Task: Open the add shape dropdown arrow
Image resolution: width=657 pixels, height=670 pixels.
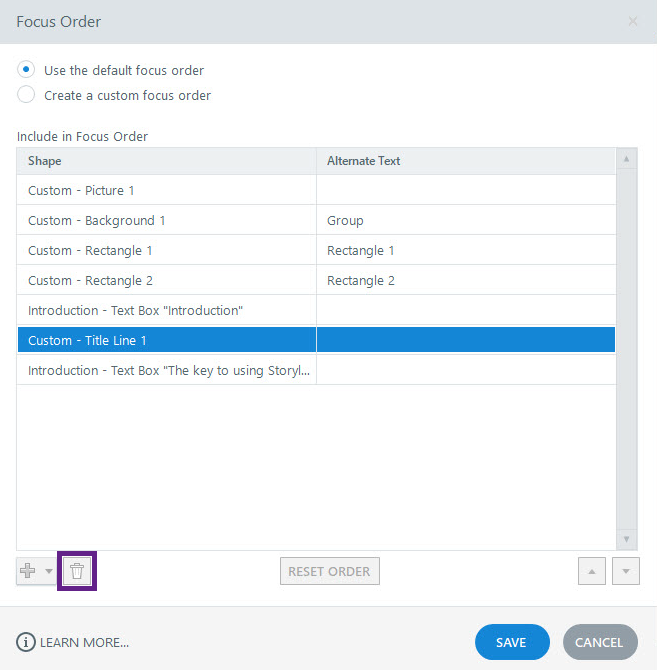Action: pyautogui.click(x=49, y=572)
